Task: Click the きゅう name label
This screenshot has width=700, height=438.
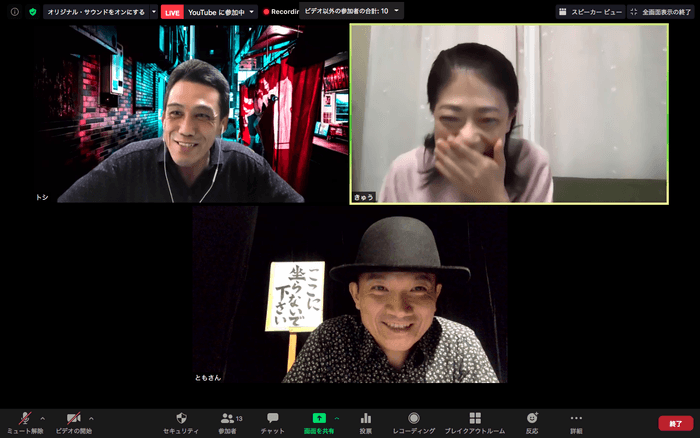Action: pyautogui.click(x=363, y=197)
